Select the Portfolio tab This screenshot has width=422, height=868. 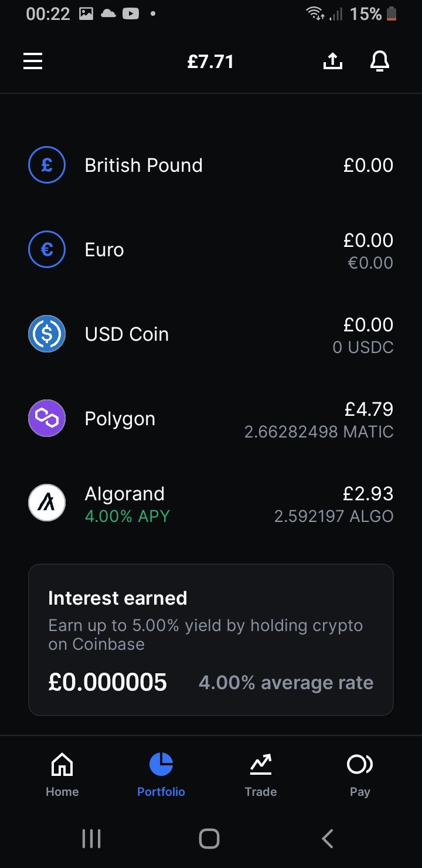(161, 774)
